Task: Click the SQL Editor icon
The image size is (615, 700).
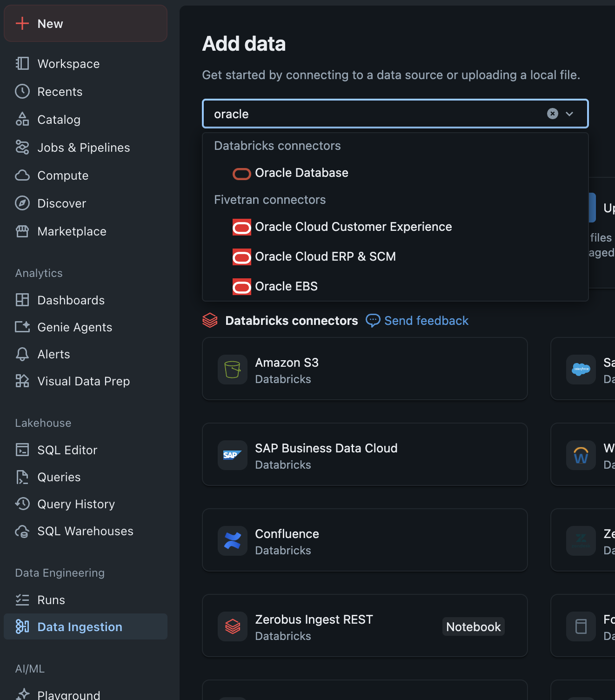Action: [x=22, y=450]
